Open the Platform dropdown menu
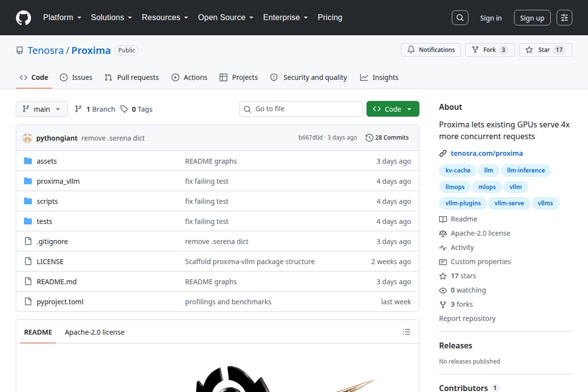This screenshot has height=392, width=588. tap(61, 18)
